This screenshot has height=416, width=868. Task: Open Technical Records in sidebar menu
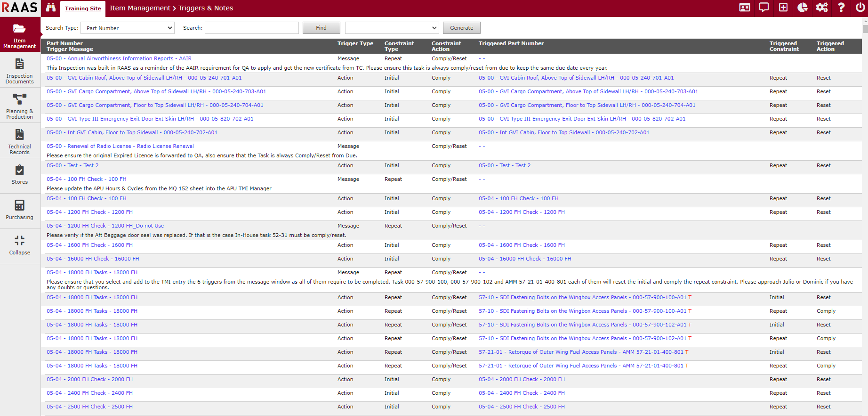click(20, 141)
